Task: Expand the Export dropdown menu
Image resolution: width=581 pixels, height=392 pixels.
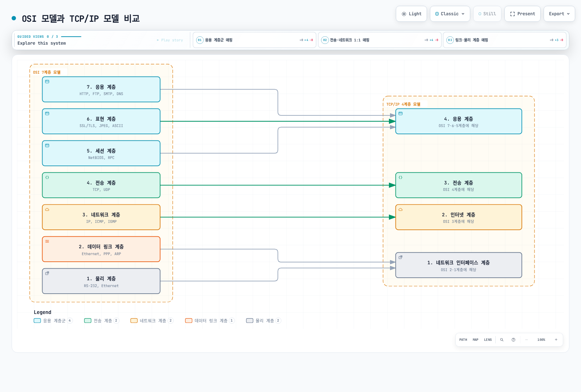Action: [559, 14]
